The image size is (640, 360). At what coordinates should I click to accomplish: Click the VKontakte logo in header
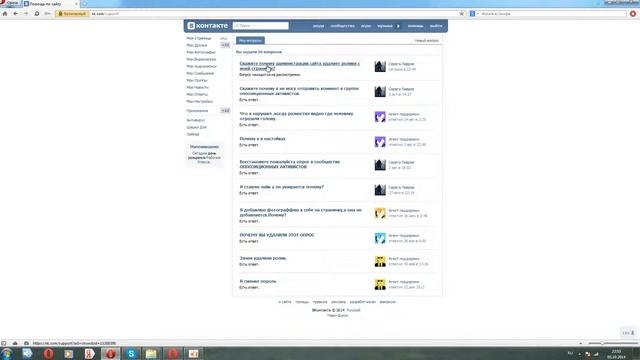[x=208, y=26]
